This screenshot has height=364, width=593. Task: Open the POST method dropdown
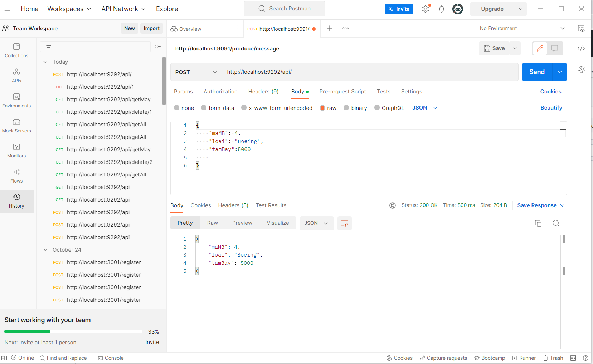(196, 72)
